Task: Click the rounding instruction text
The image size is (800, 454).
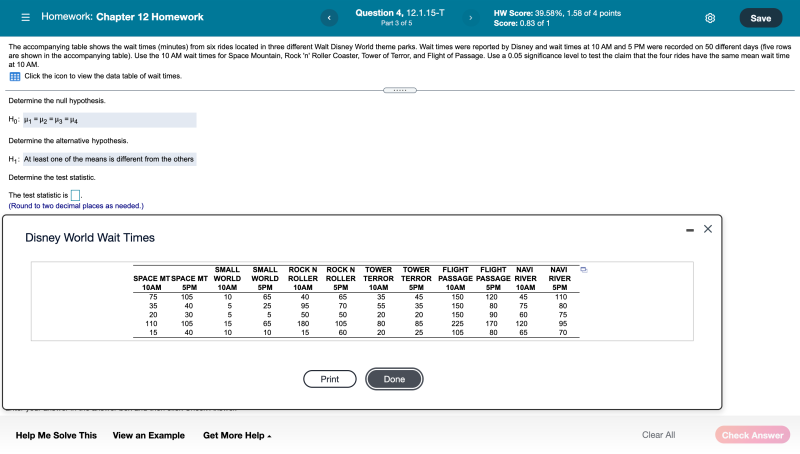Action: (76, 206)
